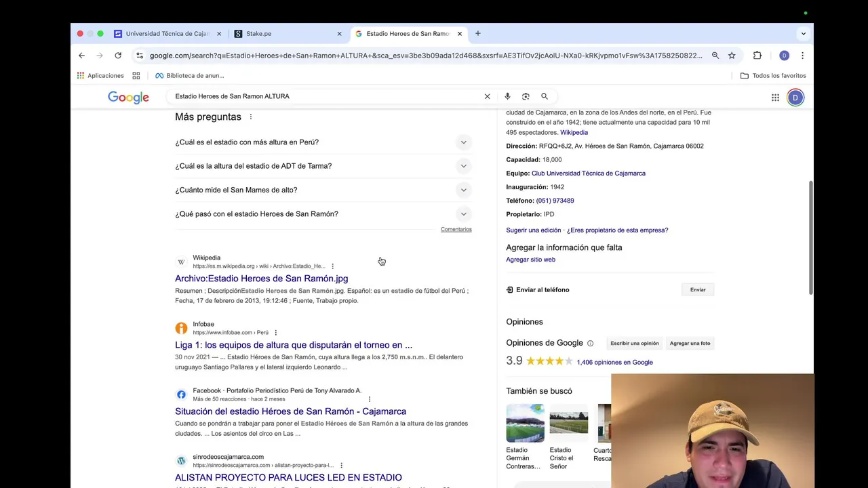Open options menu for Wikipedia result

332,266
